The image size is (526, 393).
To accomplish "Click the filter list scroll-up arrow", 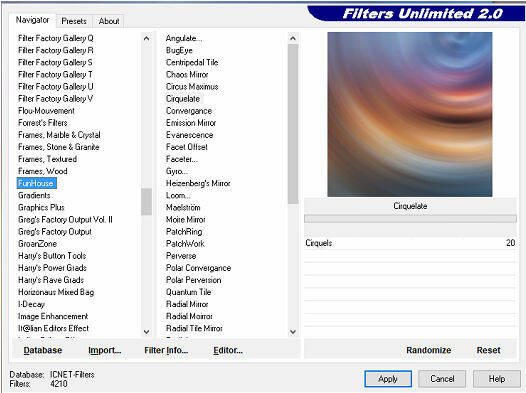I will pyautogui.click(x=293, y=39).
